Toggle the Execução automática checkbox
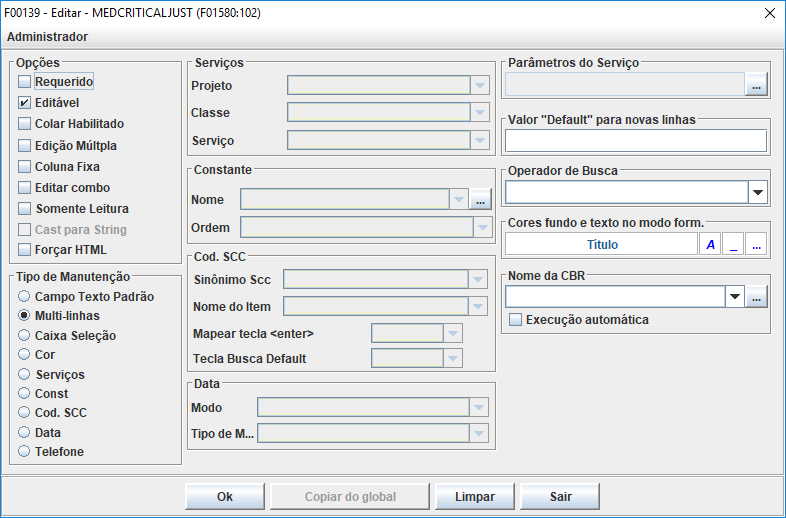The height and width of the screenshot is (518, 786). [x=516, y=320]
